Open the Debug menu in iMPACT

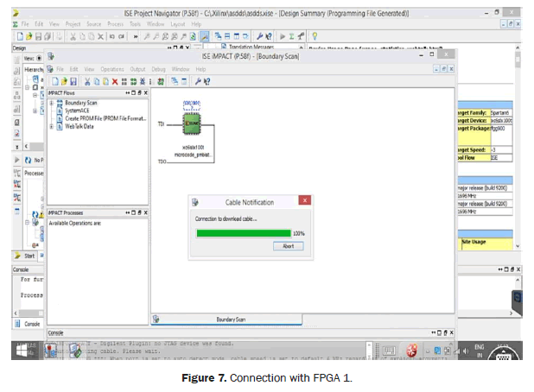pyautogui.click(x=159, y=68)
